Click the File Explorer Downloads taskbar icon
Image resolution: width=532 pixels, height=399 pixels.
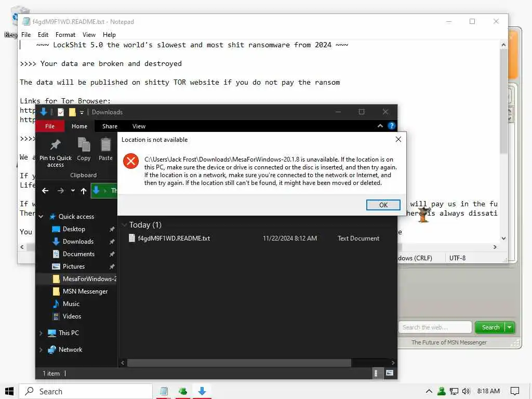(x=202, y=391)
